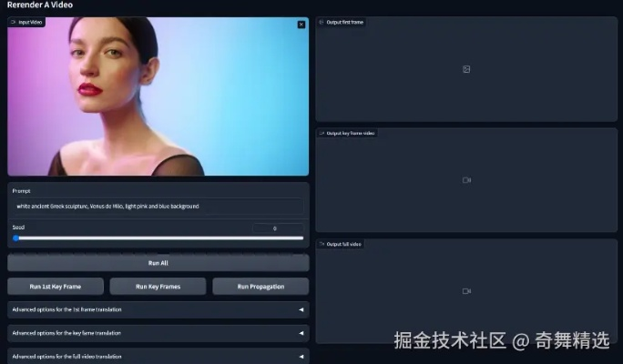623x364 pixels.
Task: Click into the Prompt text field
Action: point(158,207)
